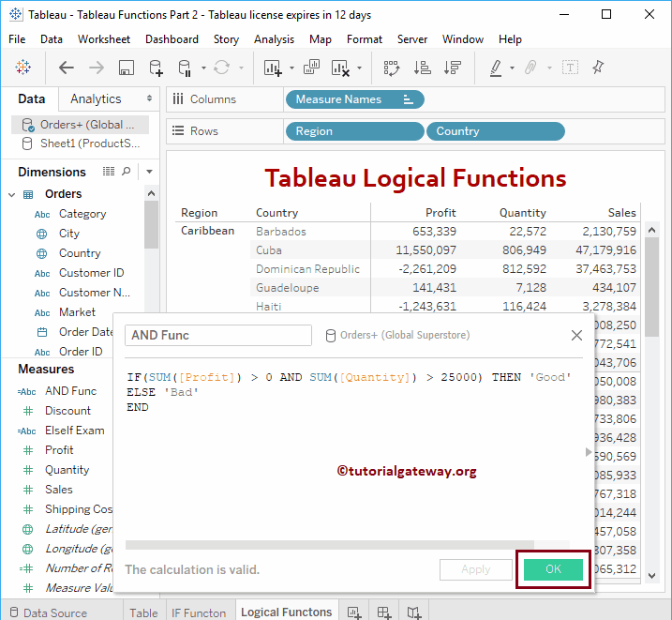Click the Measure Names pill on Columns
This screenshot has height=620, width=672.
(x=354, y=99)
